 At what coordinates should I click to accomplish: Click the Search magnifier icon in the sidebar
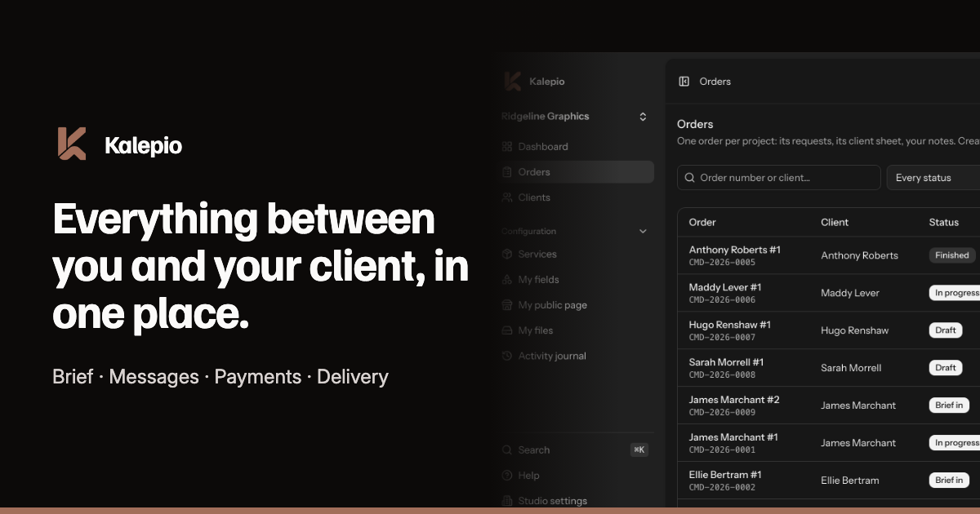coord(508,450)
